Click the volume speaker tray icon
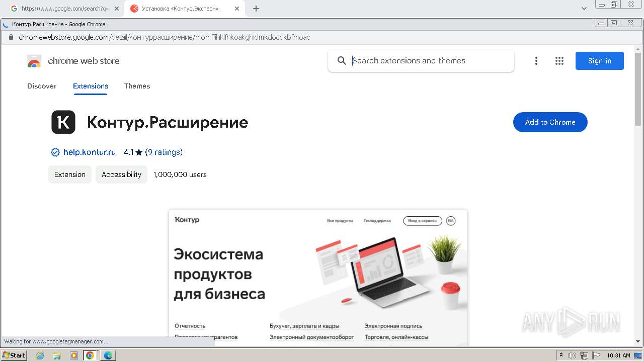 coord(572,355)
